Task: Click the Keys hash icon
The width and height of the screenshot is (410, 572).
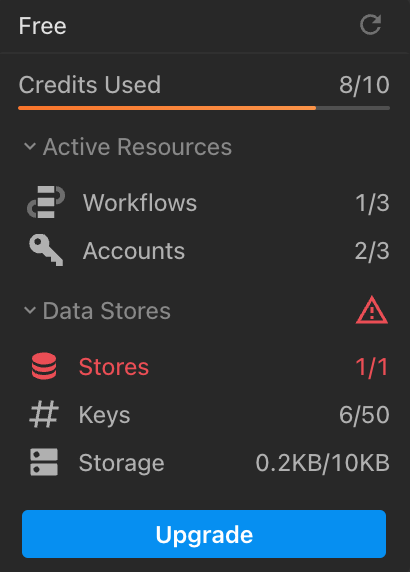Action: (x=44, y=414)
